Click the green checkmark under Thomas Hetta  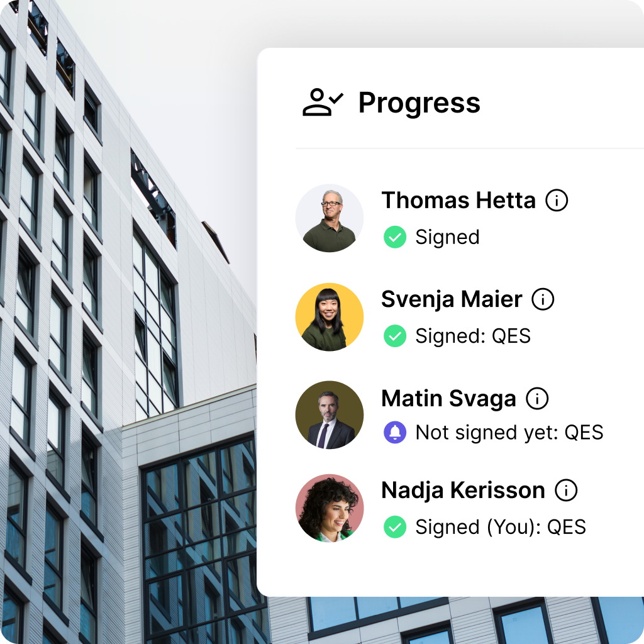(x=395, y=237)
